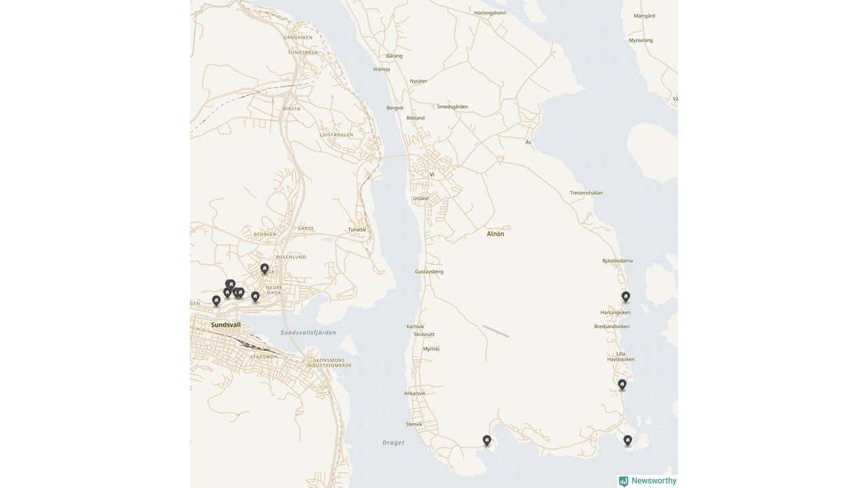Click the Newsworthy chart logo icon

coord(623,481)
